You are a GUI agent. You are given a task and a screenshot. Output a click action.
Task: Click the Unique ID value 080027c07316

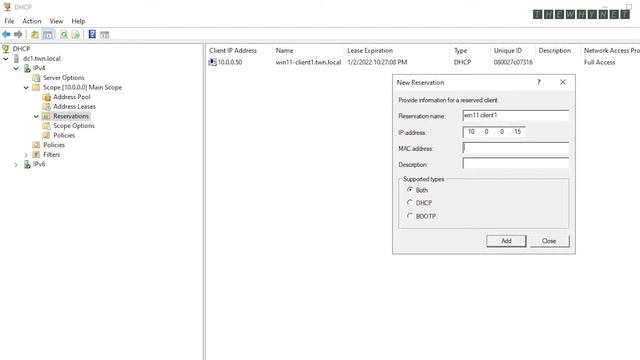[513, 62]
